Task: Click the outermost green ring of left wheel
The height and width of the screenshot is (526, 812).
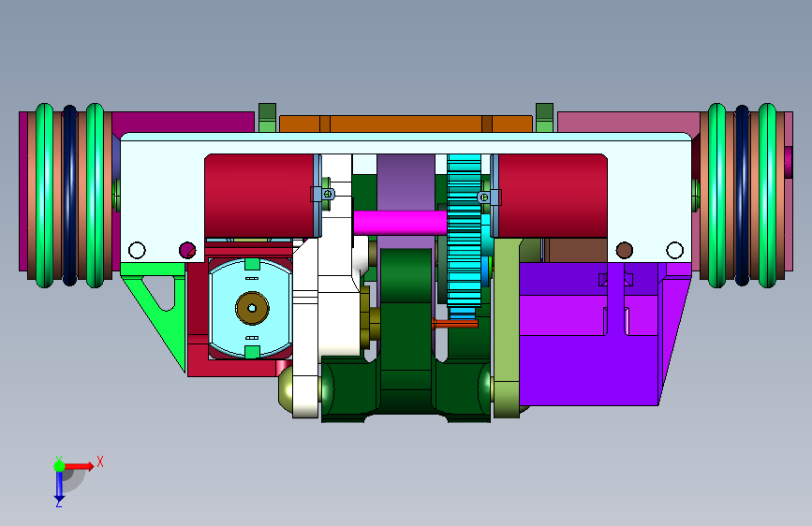Action: click(45, 196)
